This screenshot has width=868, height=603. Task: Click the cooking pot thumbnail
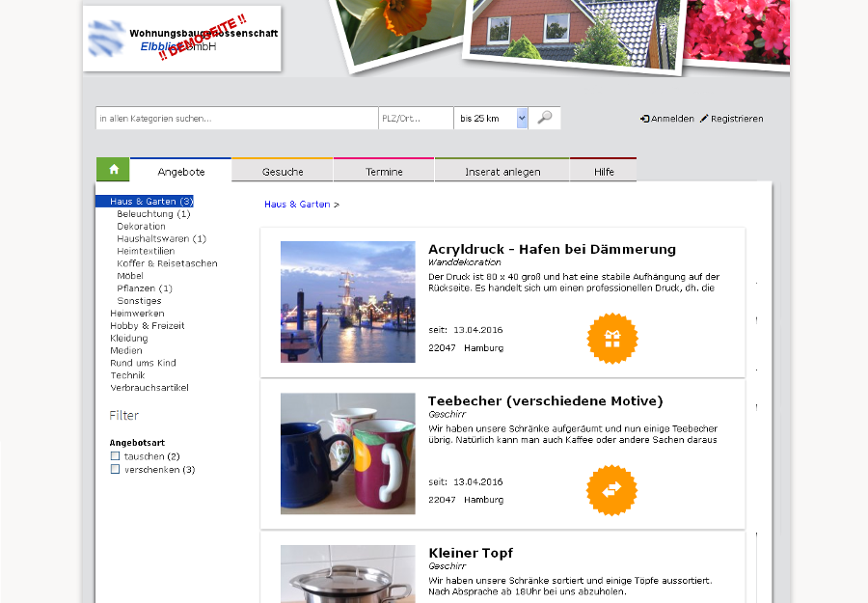(347, 574)
